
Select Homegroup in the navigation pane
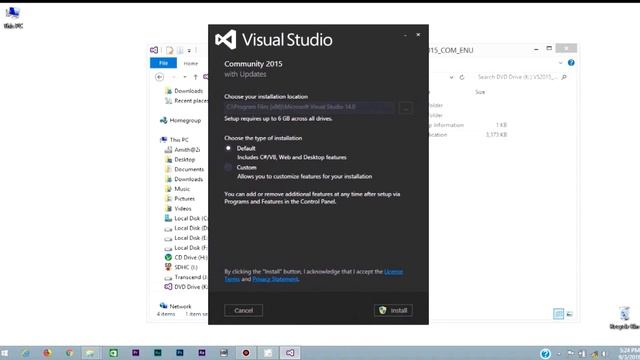[x=180, y=120]
